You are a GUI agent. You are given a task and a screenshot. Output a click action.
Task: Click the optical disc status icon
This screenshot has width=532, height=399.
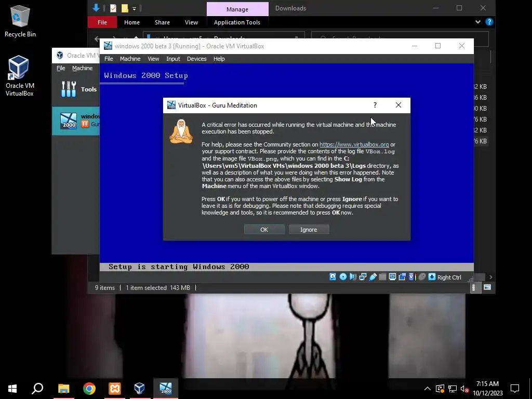point(343,277)
